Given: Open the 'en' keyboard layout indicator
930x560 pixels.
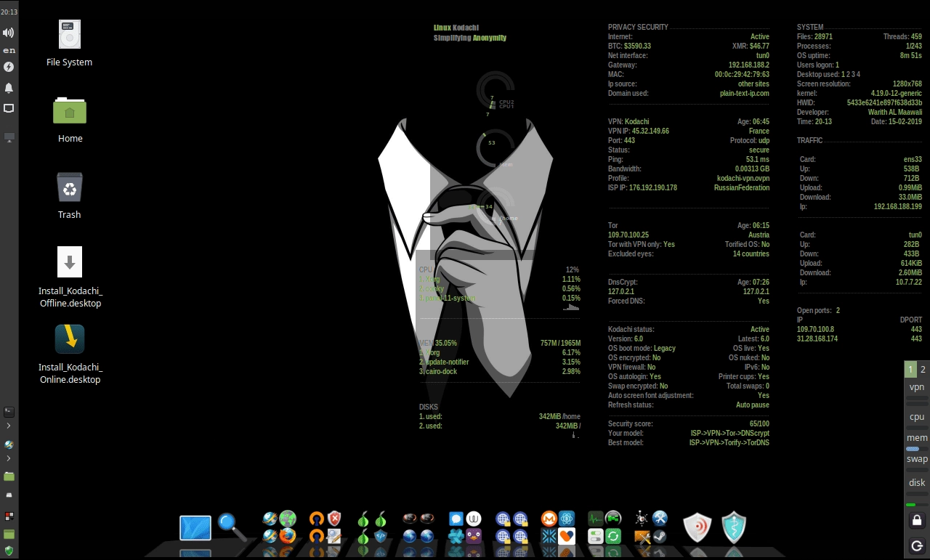Looking at the screenshot, I should [x=9, y=50].
